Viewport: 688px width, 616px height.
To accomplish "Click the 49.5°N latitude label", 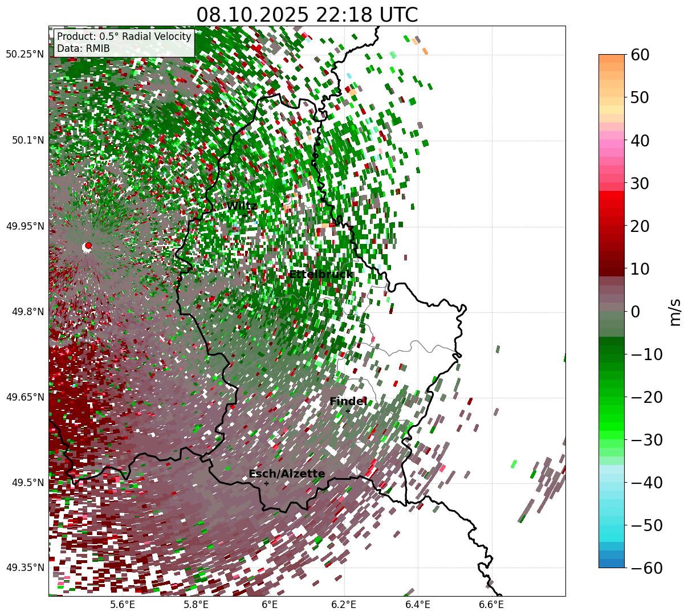I will [x=27, y=483].
